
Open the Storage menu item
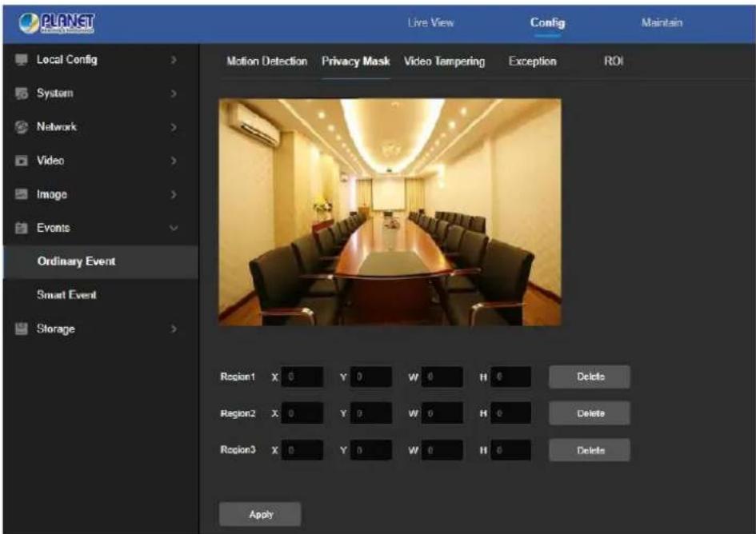101,329
